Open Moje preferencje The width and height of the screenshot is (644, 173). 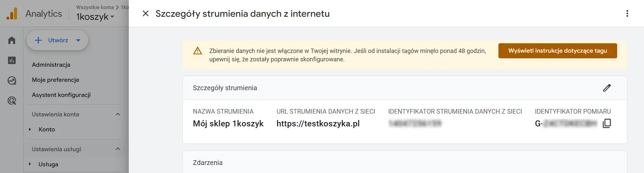55,80
